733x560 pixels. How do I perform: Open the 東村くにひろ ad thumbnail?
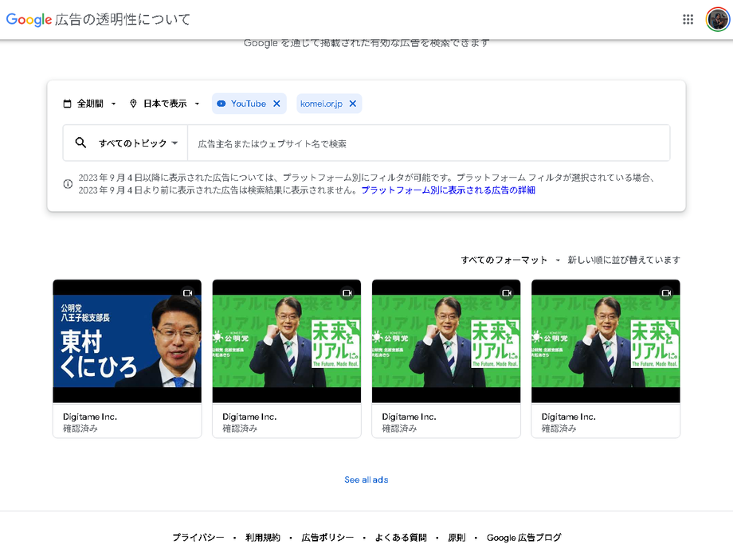pos(127,341)
